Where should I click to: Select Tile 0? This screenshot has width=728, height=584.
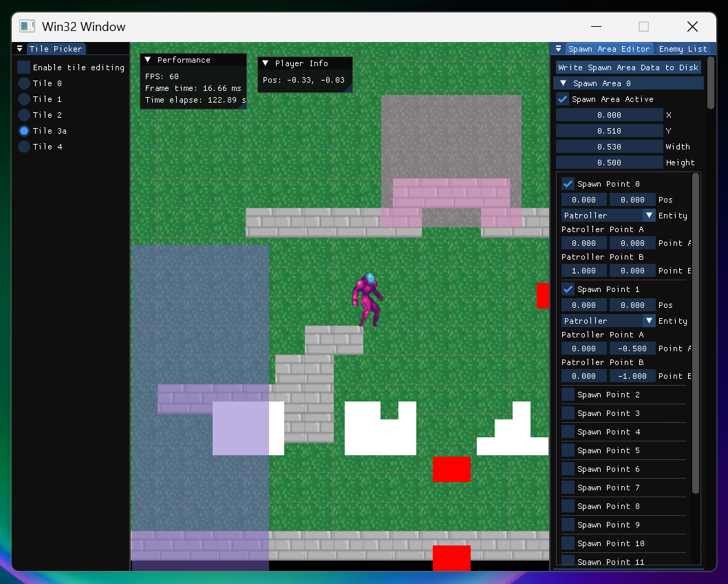[x=25, y=83]
